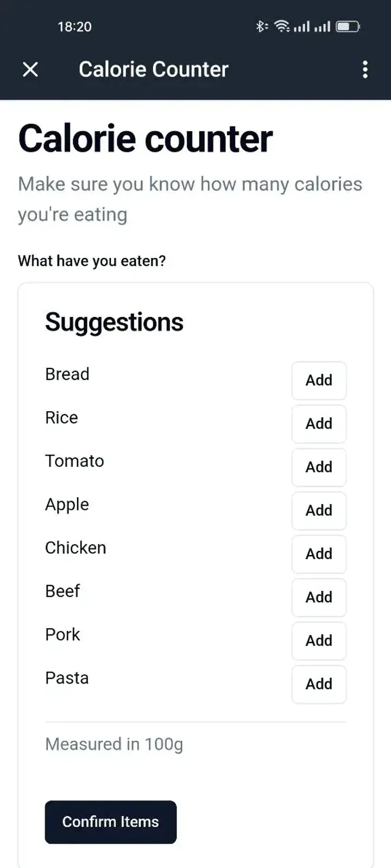
Task: Add Rice to the list
Action: click(x=319, y=424)
